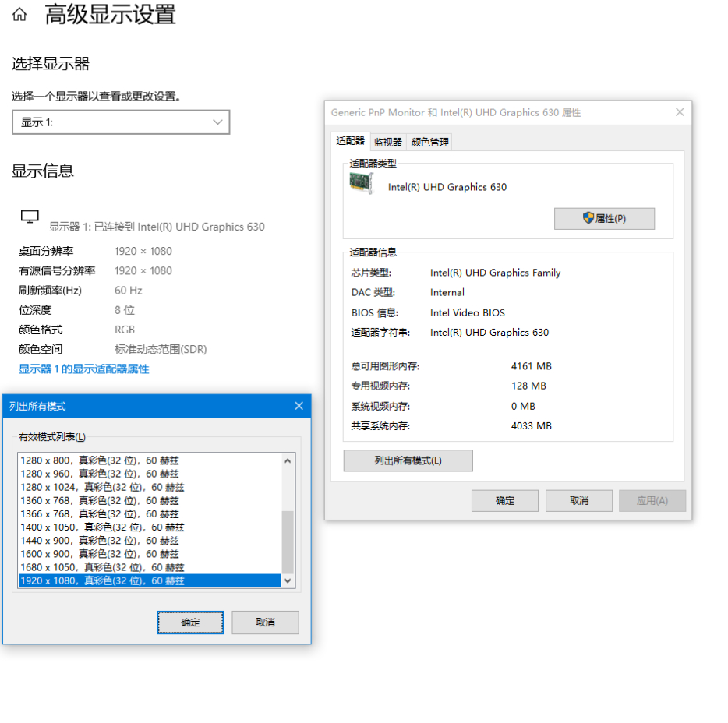
Task: Click 确定 in the 列出所有模式 dialog
Action: tap(190, 622)
